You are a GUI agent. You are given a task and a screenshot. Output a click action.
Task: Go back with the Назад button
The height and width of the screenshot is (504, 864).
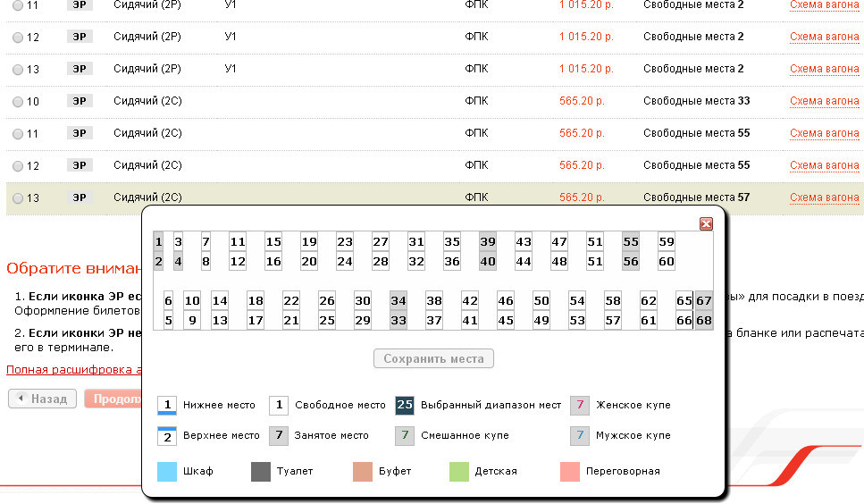coord(43,399)
